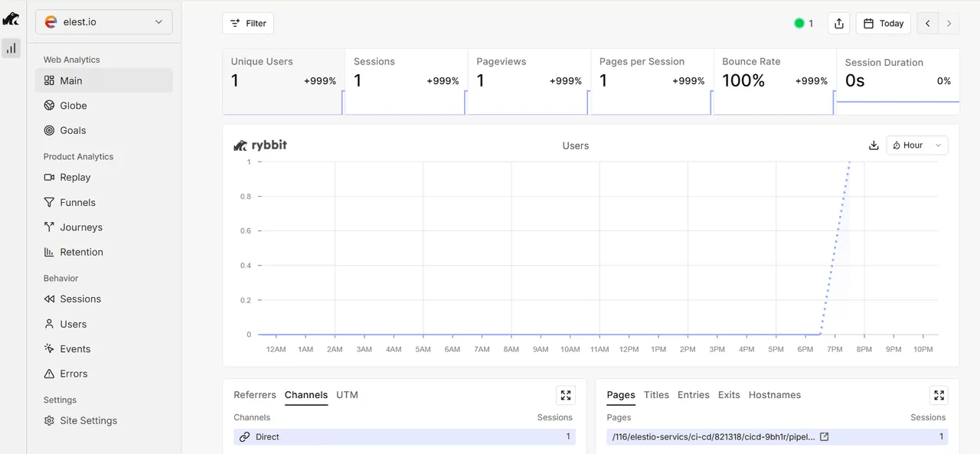Open the Main analytics page

tap(103, 80)
